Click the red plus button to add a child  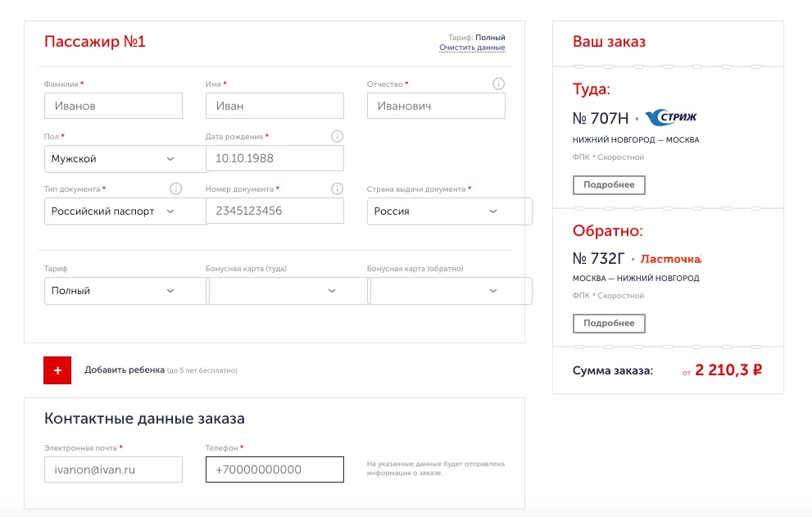57,370
